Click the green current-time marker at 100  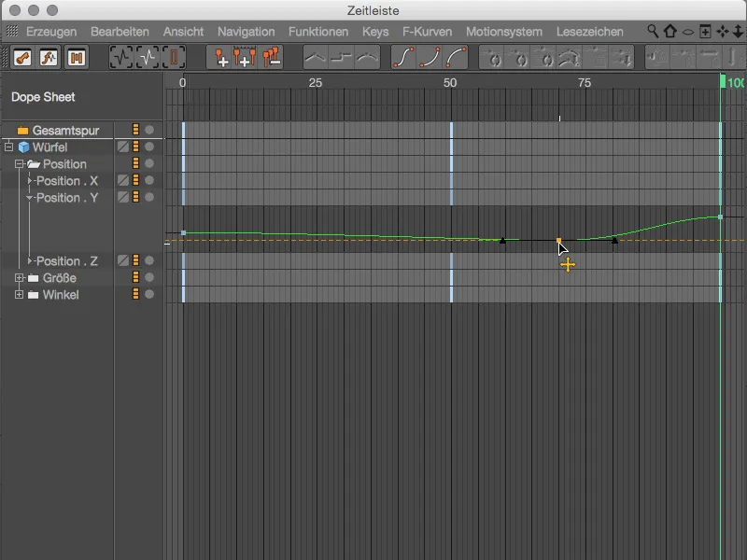coord(723,81)
